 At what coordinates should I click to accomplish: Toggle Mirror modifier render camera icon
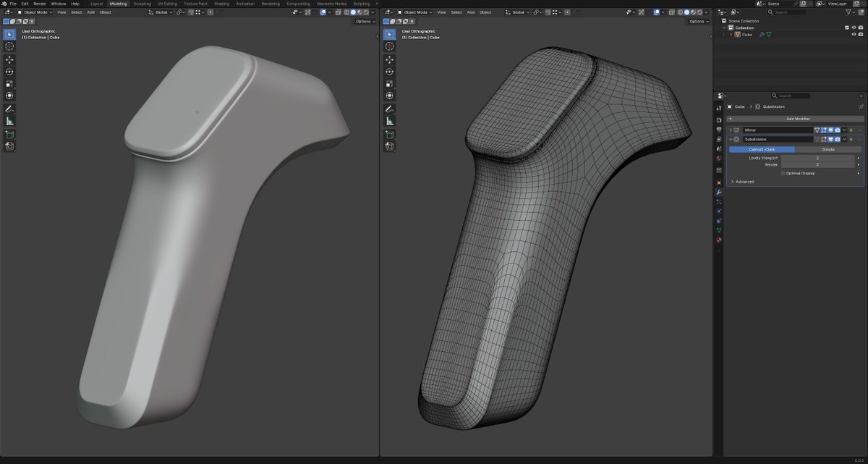point(838,130)
